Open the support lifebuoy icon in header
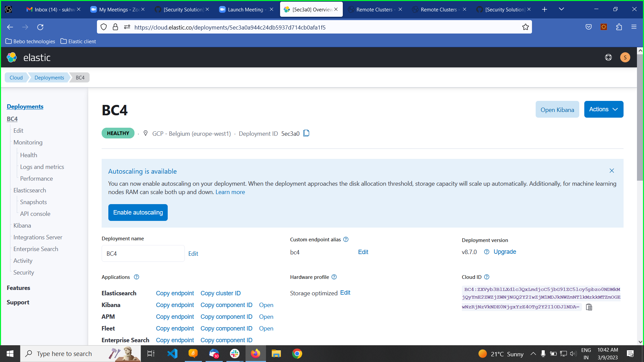Image resolution: width=644 pixels, height=362 pixels. click(608, 58)
